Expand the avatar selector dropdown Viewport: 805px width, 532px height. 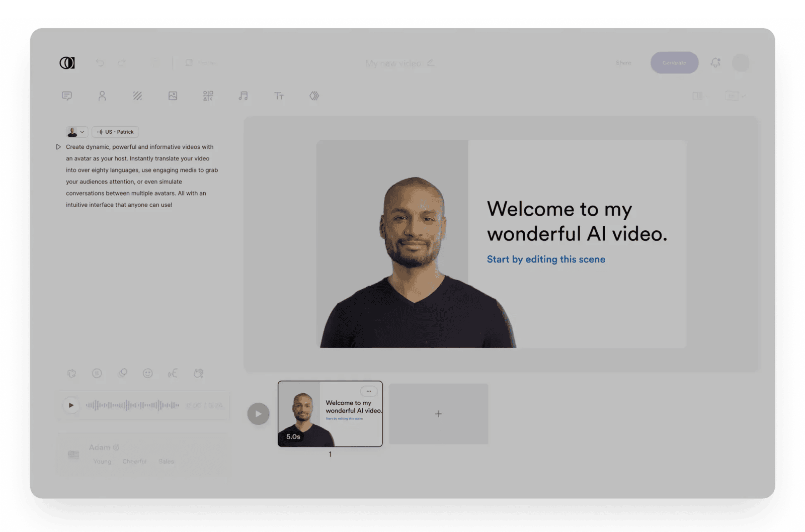tap(76, 132)
